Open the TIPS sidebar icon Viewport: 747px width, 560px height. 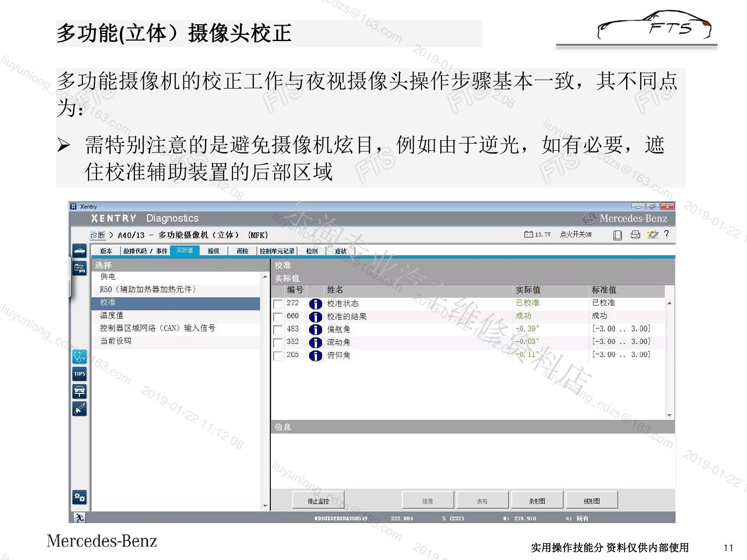(79, 374)
